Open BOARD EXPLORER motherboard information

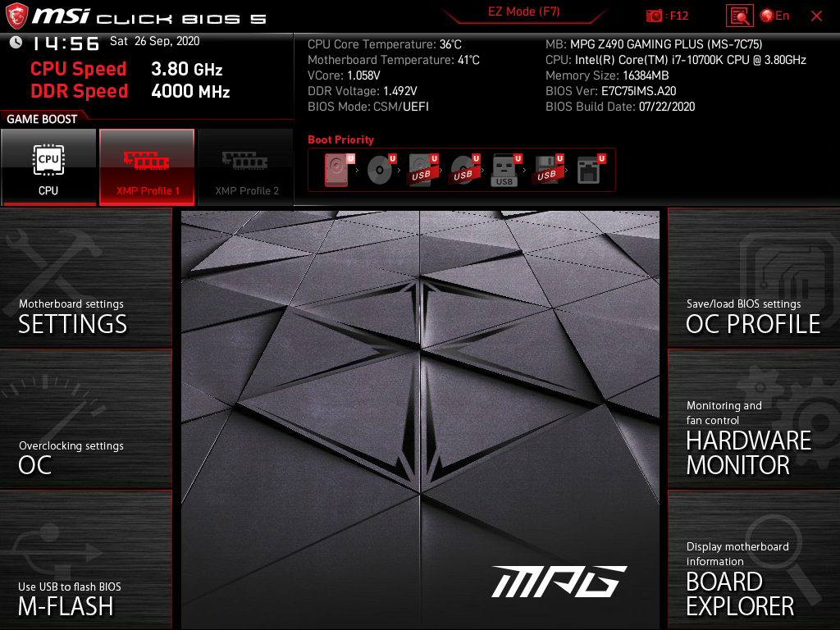754,559
